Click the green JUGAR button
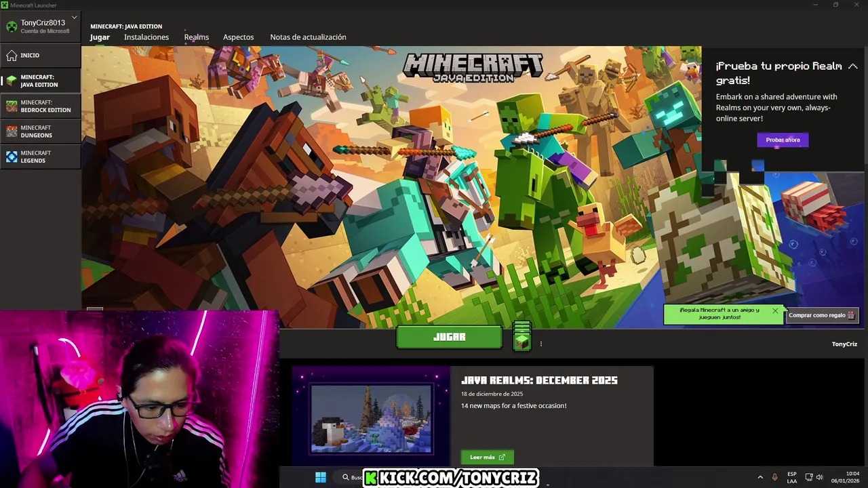Screen dimensions: 868x488 tap(449, 337)
